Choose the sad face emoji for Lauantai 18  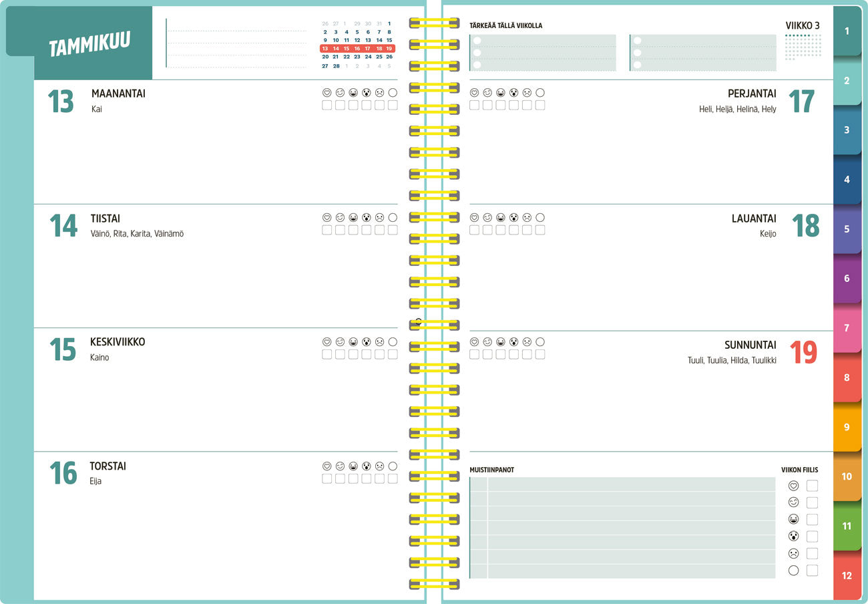tap(527, 217)
